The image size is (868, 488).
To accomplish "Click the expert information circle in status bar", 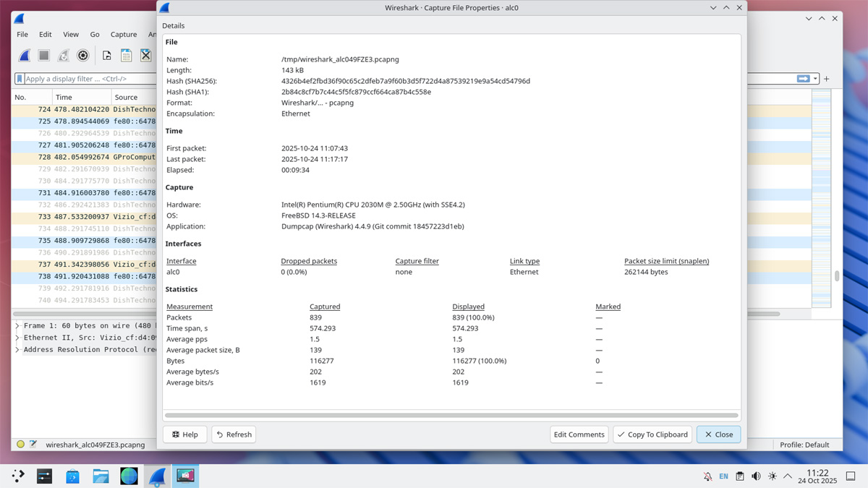I will pos(20,445).
